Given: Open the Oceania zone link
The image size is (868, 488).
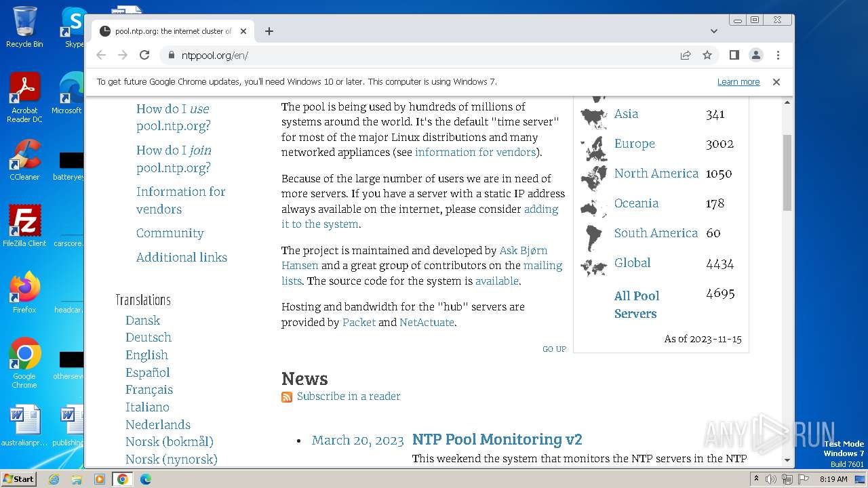Looking at the screenshot, I should click(x=636, y=203).
